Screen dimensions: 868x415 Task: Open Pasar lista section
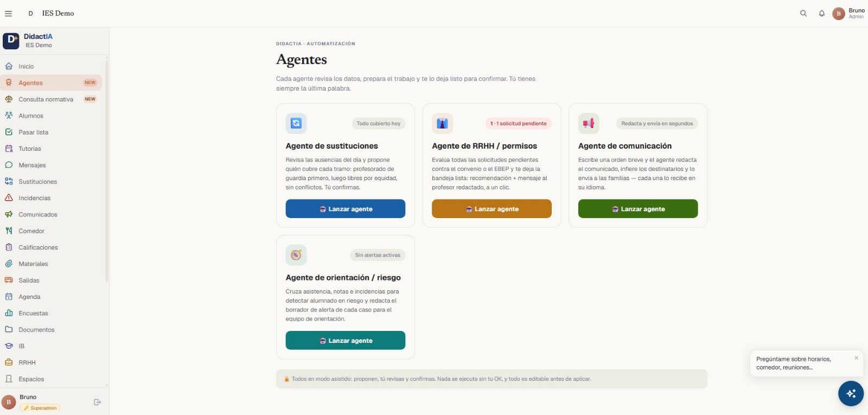pos(51,132)
